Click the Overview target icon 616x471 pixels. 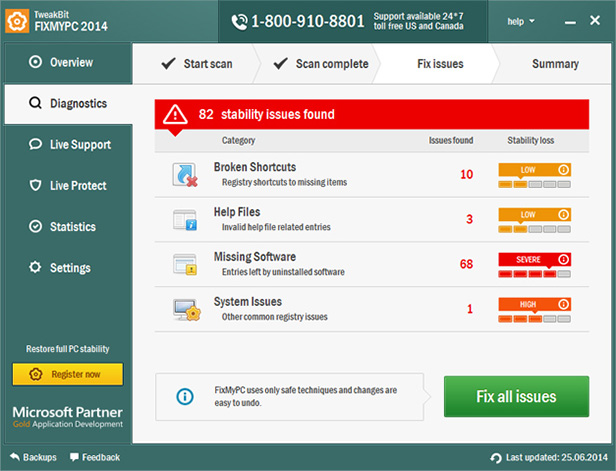coord(35,62)
